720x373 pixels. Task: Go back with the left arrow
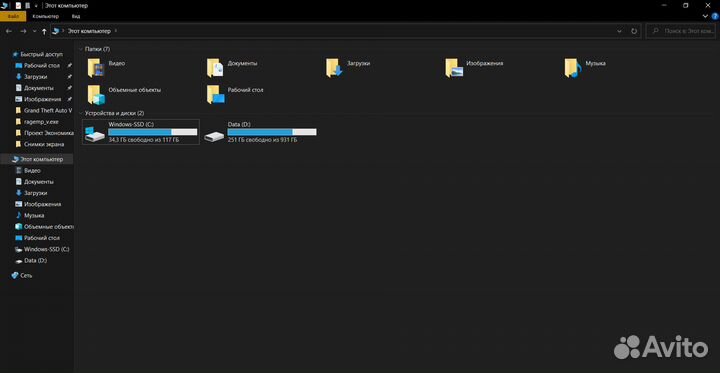[x=9, y=31]
